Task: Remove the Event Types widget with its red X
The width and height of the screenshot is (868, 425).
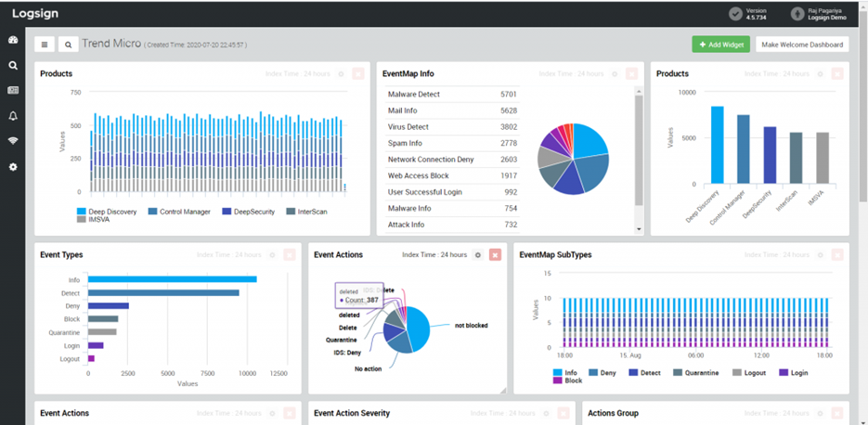Action: tap(290, 255)
